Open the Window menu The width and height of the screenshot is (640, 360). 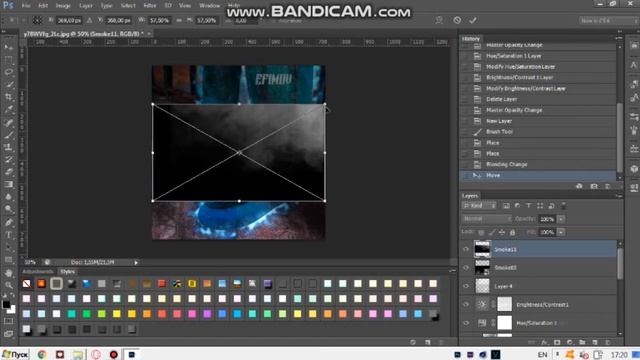tap(209, 6)
